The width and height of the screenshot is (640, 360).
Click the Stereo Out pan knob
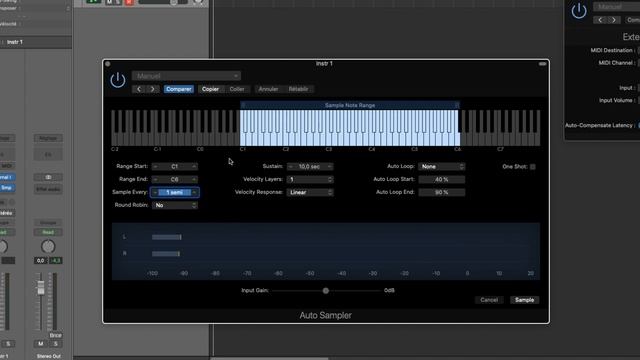(x=48, y=247)
